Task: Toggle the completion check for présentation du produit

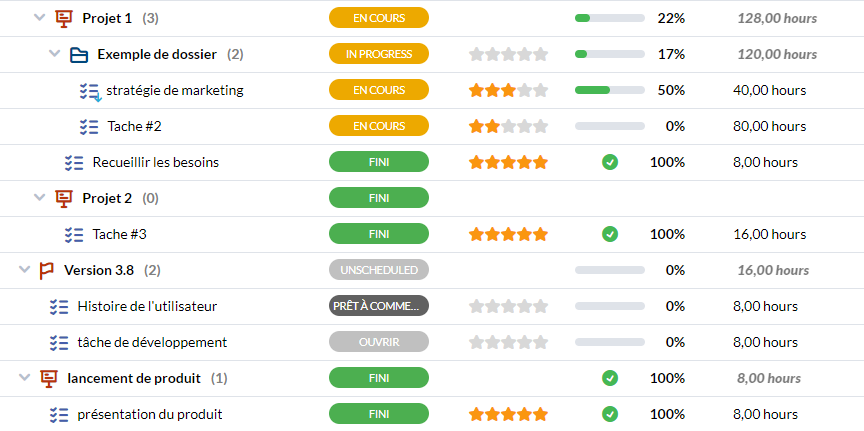Action: click(609, 414)
